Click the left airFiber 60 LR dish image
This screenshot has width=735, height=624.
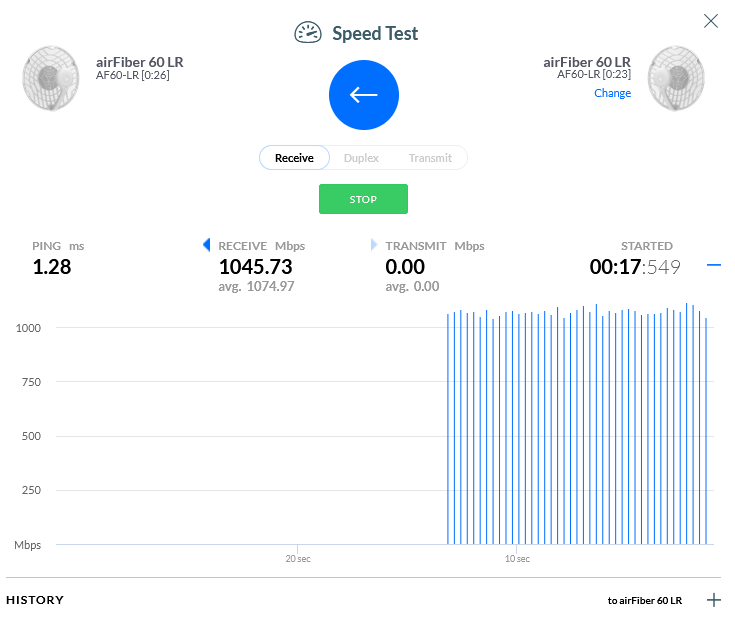coord(50,77)
